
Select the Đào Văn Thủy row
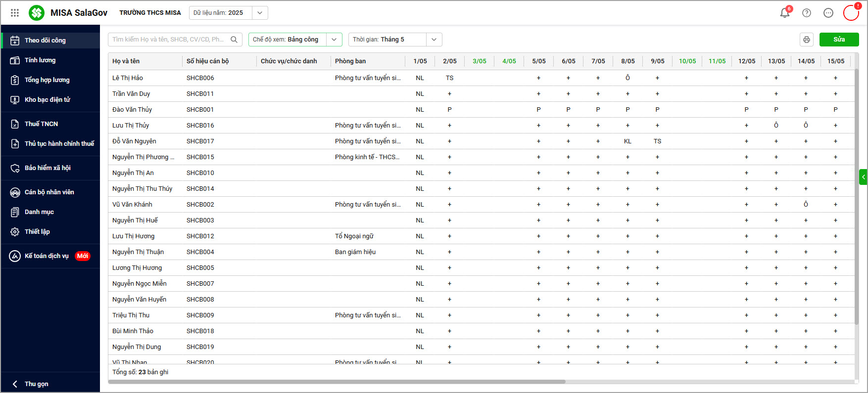(x=132, y=110)
